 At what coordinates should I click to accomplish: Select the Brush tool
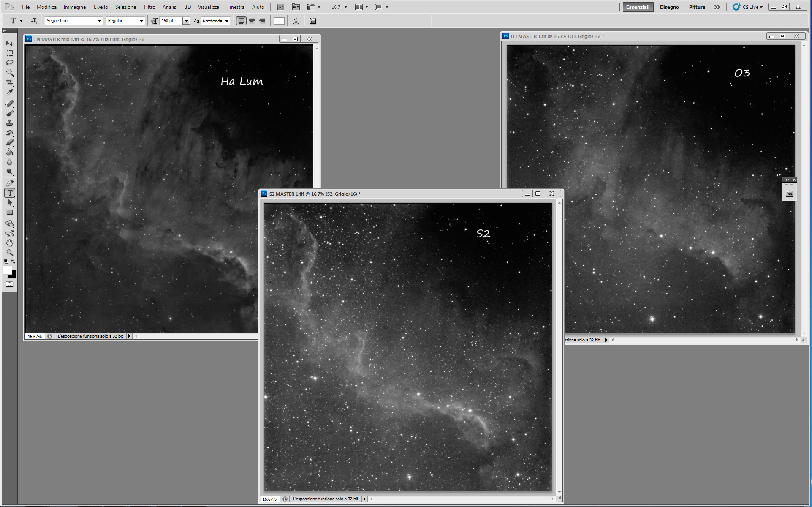coord(10,113)
